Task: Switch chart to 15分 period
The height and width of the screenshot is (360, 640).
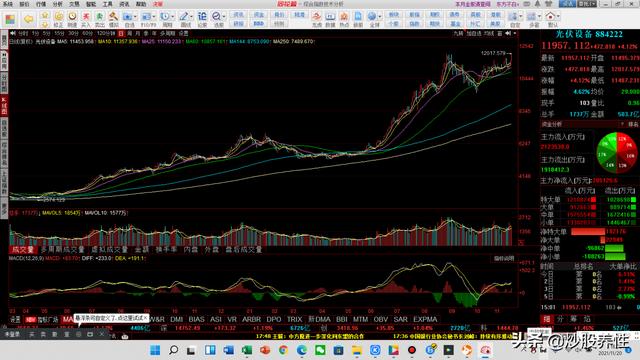Action: (x=60, y=33)
